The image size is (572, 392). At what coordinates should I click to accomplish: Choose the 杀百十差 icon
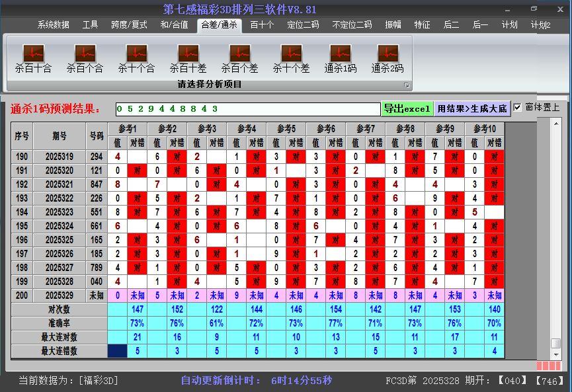tap(188, 54)
